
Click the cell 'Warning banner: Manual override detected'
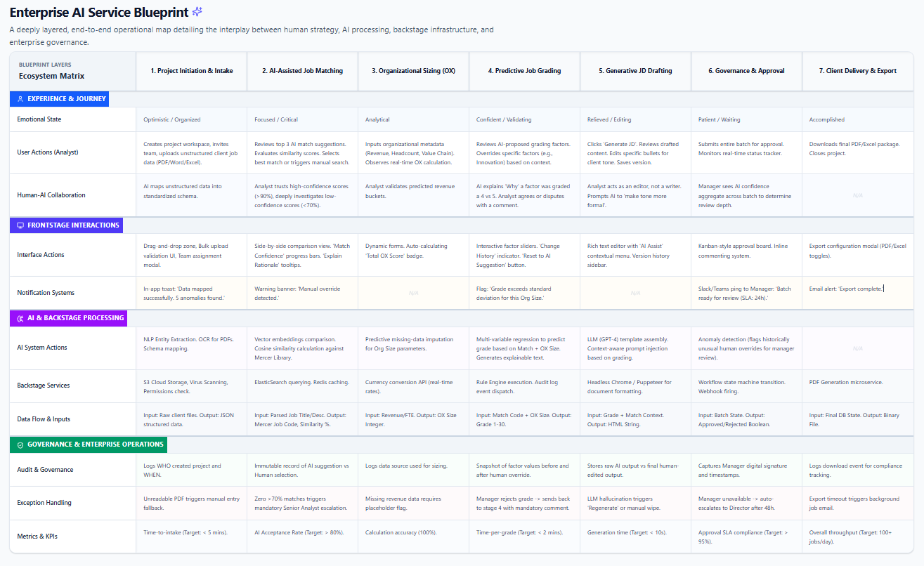point(302,293)
